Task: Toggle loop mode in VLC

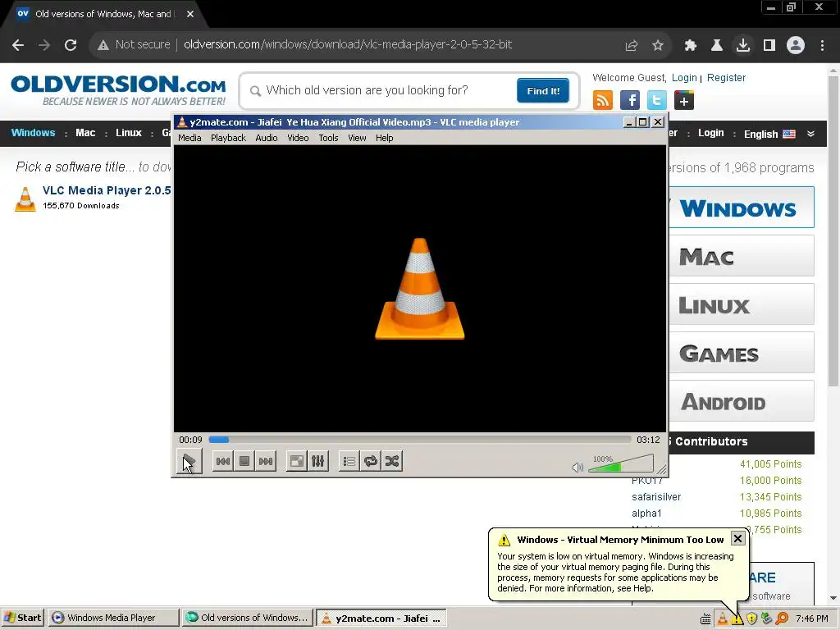Action: 371,461
